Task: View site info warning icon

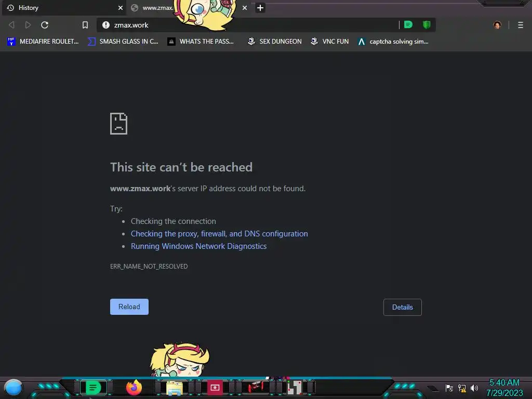Action: [106, 25]
